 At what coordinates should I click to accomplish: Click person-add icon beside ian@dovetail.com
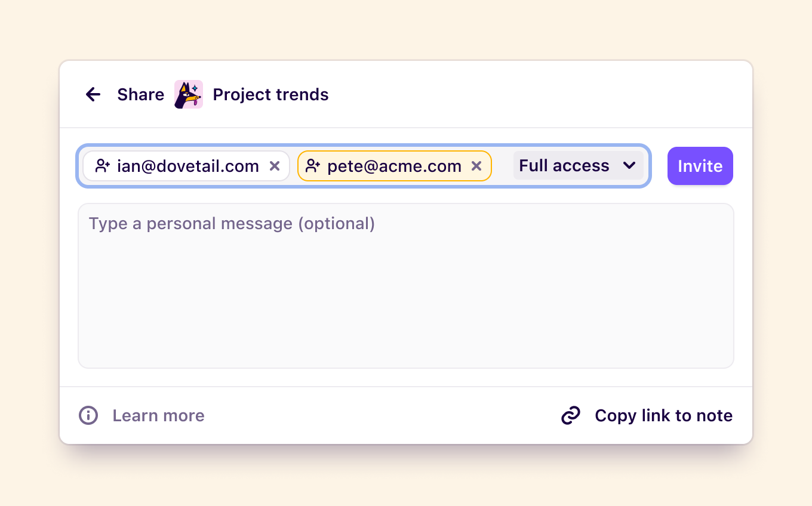[x=103, y=166]
